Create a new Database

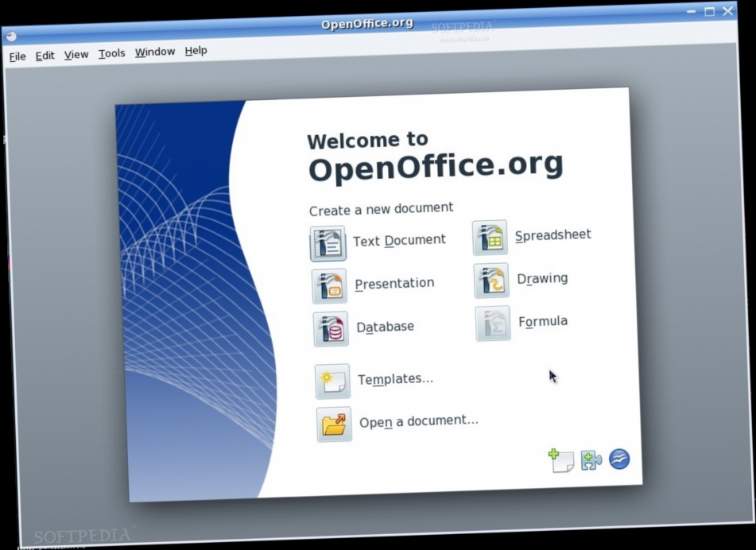331,328
